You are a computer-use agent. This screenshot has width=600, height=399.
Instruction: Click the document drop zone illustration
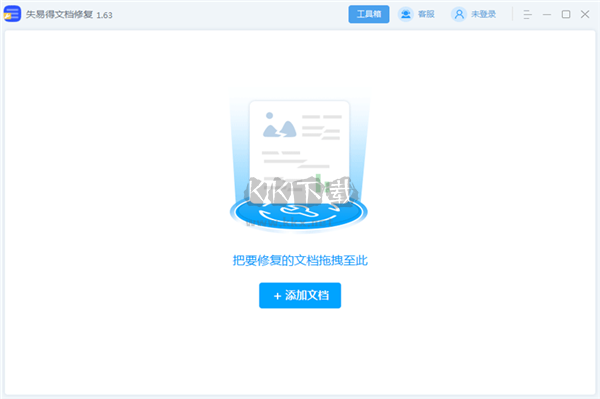pos(299,164)
